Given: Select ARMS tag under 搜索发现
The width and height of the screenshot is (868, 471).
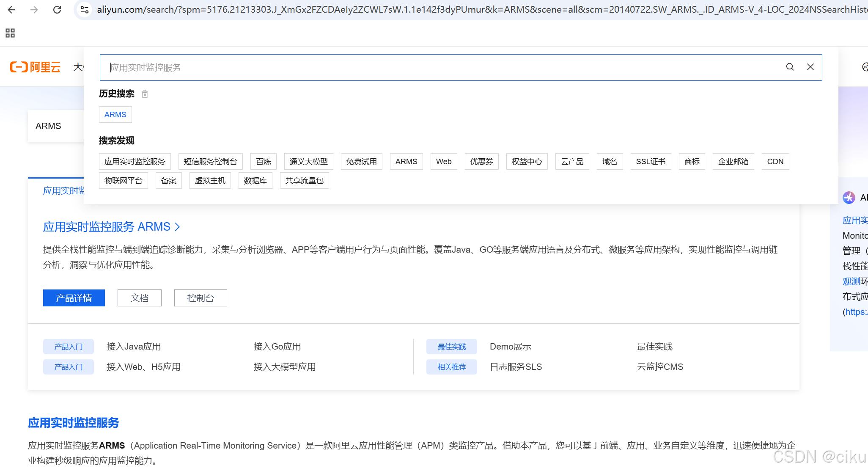Looking at the screenshot, I should [407, 161].
